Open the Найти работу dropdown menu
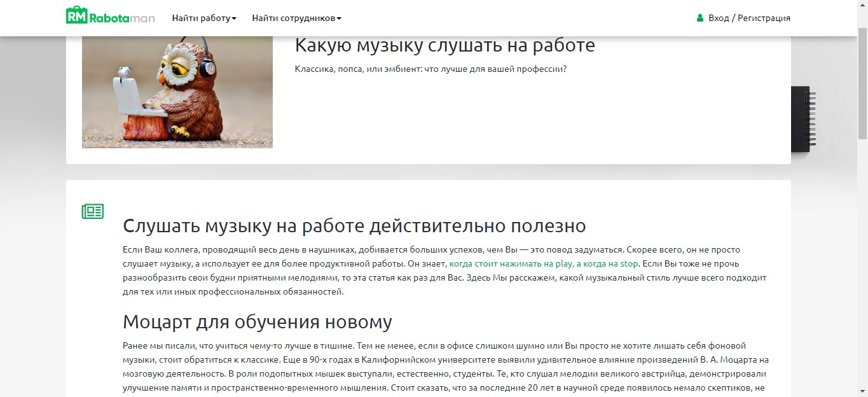This screenshot has height=397, width=868. click(204, 18)
